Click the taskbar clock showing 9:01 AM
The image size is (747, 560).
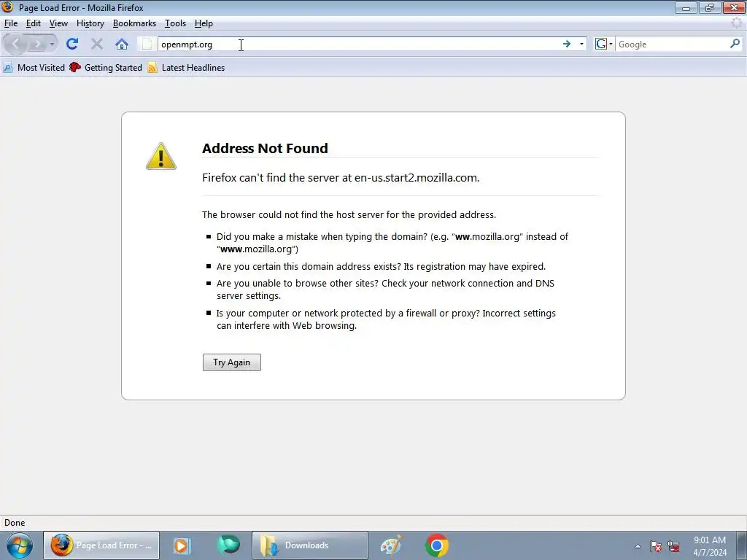pos(710,540)
